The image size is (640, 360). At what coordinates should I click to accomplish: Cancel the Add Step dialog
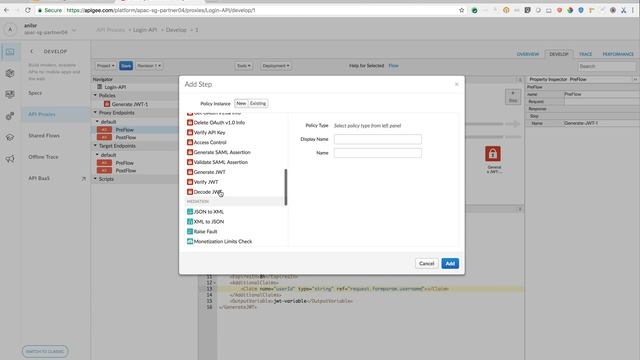coord(427,263)
